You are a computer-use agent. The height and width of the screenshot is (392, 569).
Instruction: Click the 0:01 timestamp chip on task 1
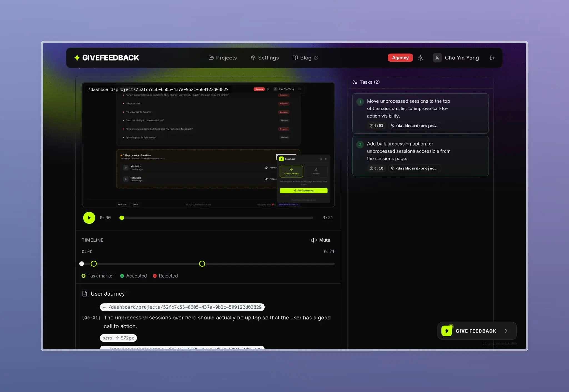376,126
